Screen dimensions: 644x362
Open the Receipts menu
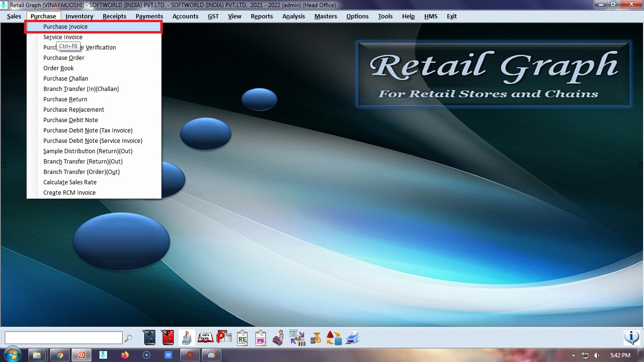tap(115, 16)
